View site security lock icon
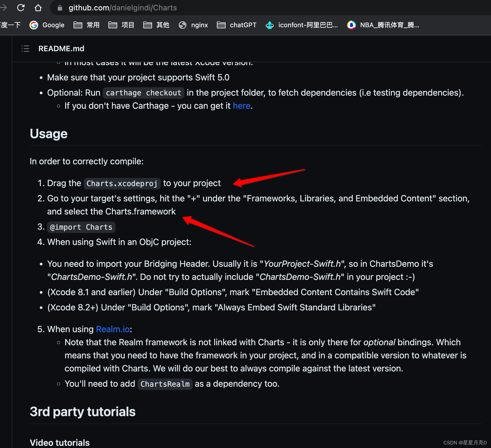This screenshot has height=448, width=491. click(x=60, y=8)
